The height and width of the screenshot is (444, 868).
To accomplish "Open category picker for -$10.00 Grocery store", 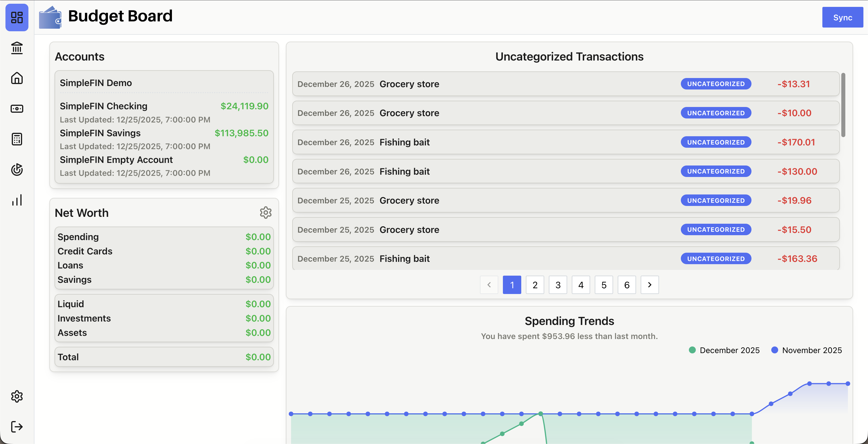I will click(716, 113).
